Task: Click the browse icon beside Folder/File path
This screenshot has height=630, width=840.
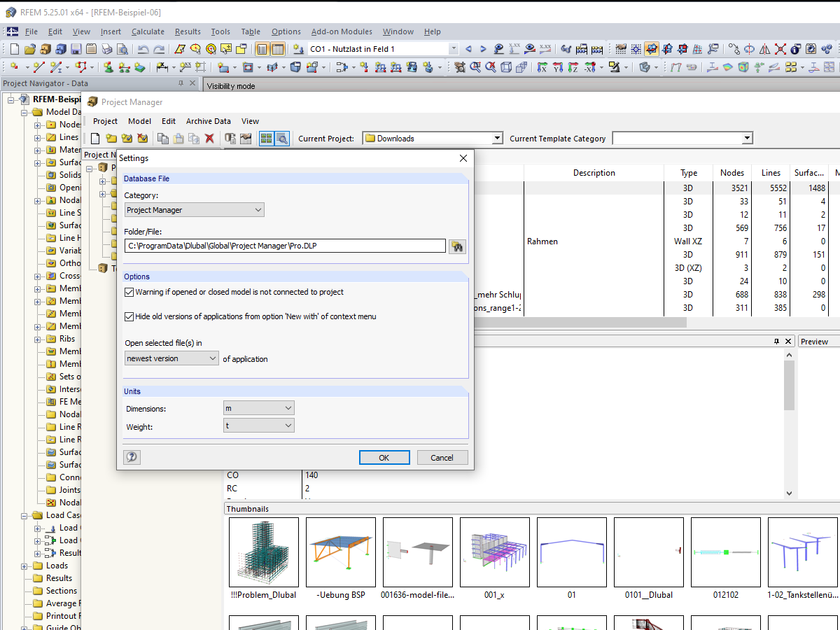Action: [x=458, y=246]
